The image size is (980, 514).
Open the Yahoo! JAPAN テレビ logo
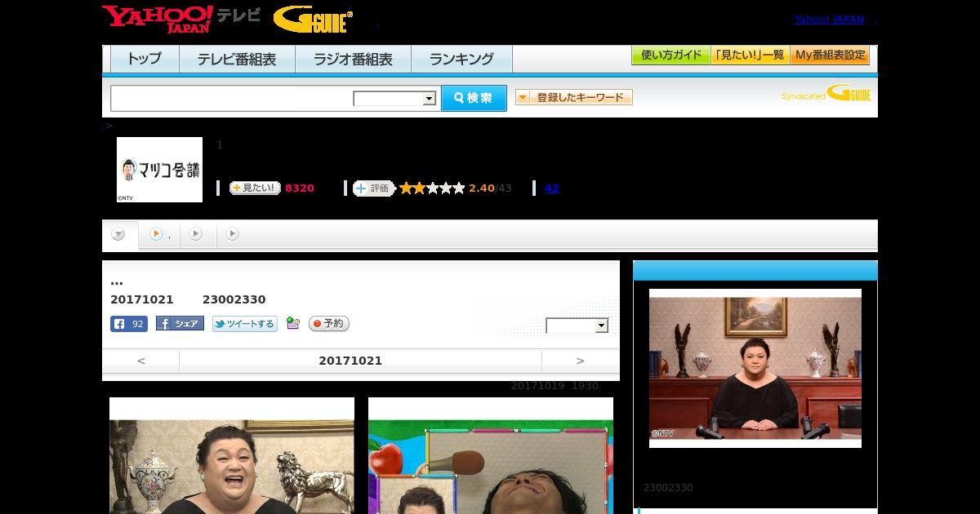[x=181, y=18]
